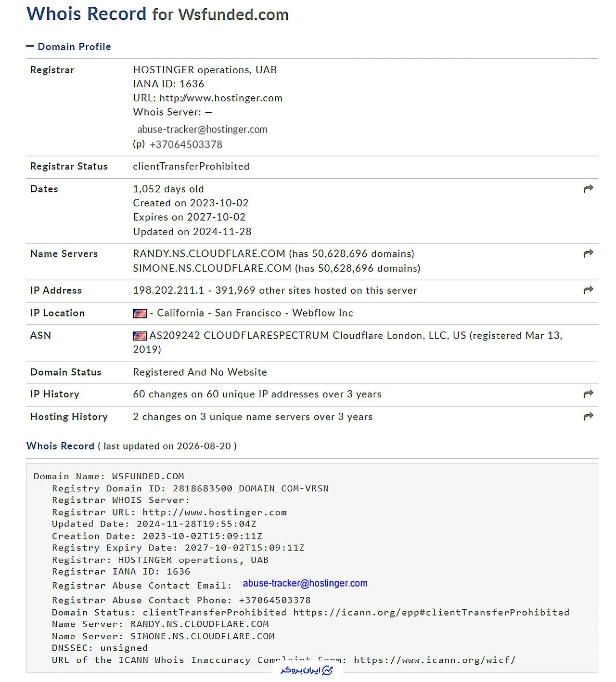The width and height of the screenshot is (616, 682).
Task: Click the Registrar WHOIS Server raw line
Action: [x=121, y=500]
